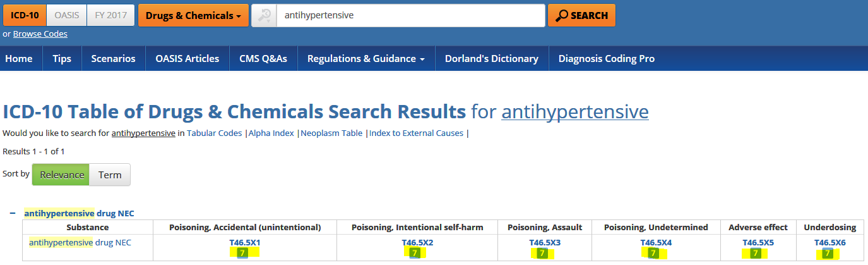Select the FY 2017 option
This screenshot has height=265, width=868.
(x=110, y=15)
